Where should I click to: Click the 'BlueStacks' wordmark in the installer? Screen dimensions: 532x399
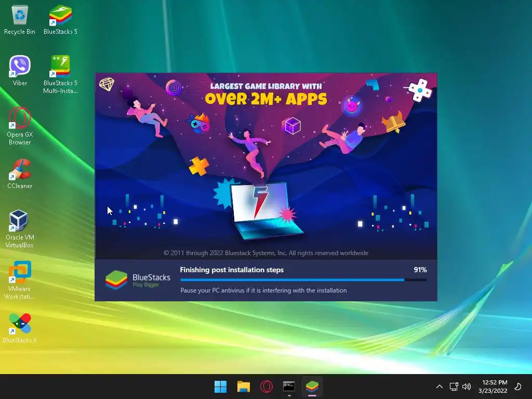[151, 277]
